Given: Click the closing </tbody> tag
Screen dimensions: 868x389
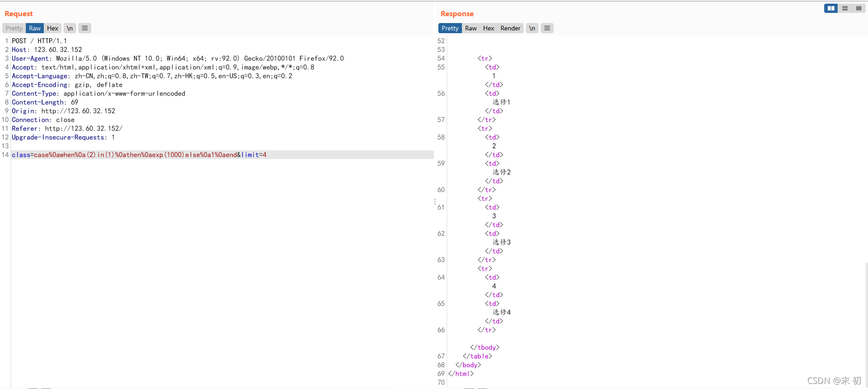Looking at the screenshot, I should (485, 348).
